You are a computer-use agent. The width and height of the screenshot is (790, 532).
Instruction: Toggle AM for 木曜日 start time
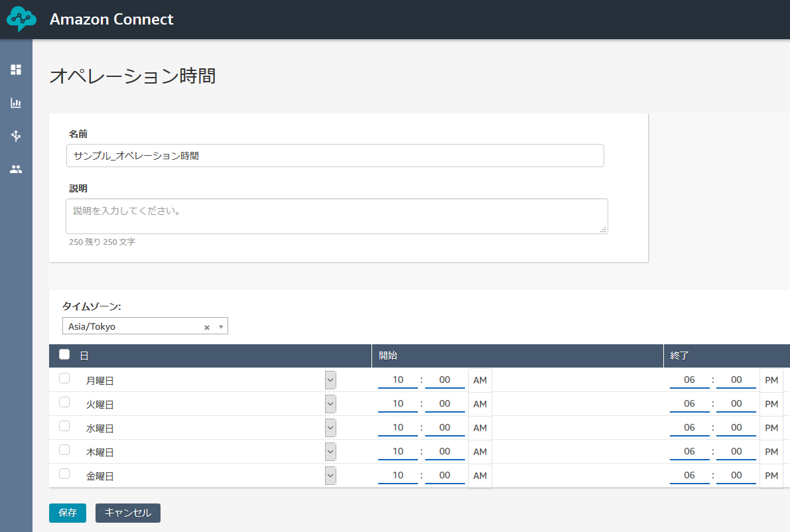click(x=480, y=452)
